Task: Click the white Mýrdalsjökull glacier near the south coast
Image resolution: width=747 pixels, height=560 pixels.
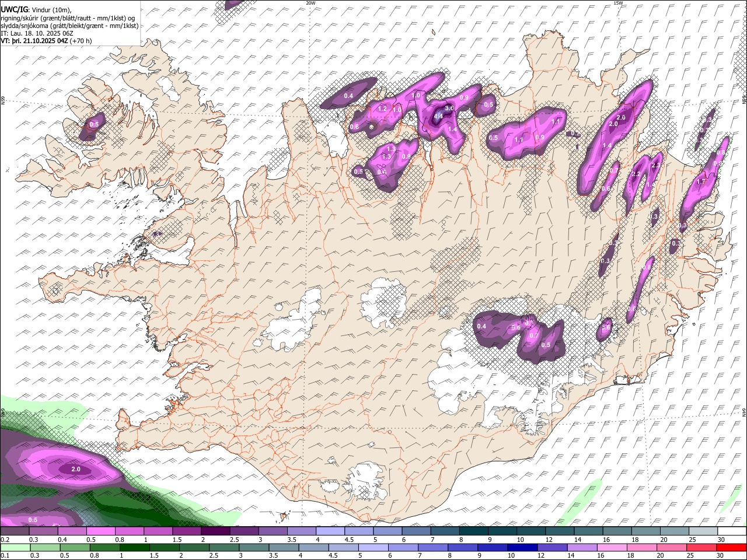Action: tap(366, 482)
